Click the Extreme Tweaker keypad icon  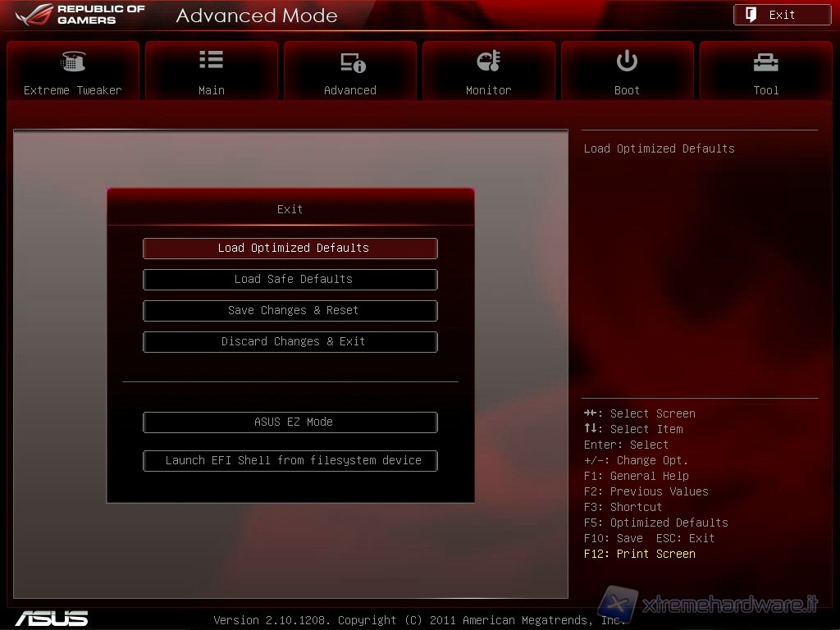click(73, 62)
